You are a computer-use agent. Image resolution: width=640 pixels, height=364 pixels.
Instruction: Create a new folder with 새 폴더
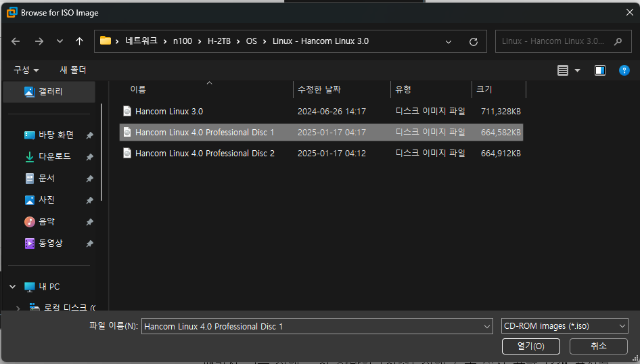pyautogui.click(x=73, y=70)
